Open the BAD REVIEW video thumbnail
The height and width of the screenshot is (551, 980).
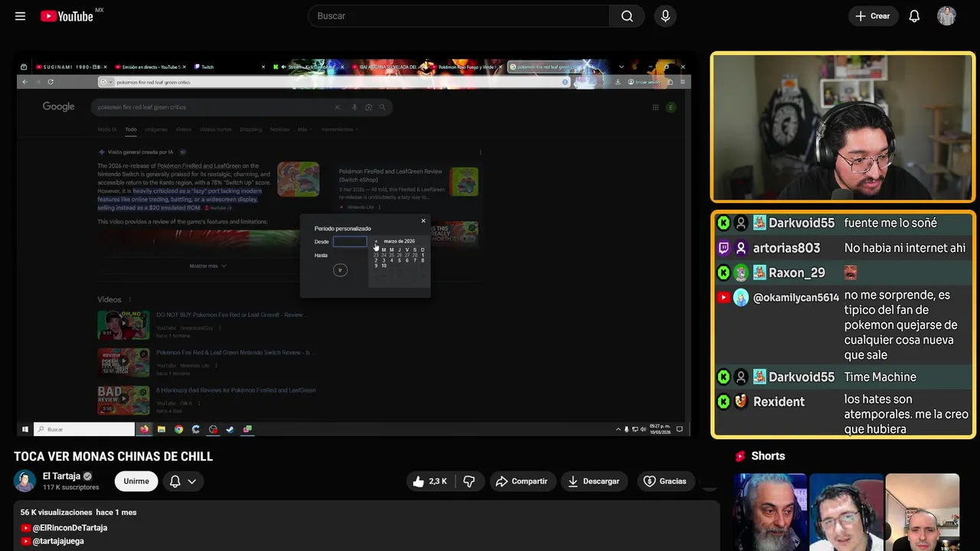point(123,400)
